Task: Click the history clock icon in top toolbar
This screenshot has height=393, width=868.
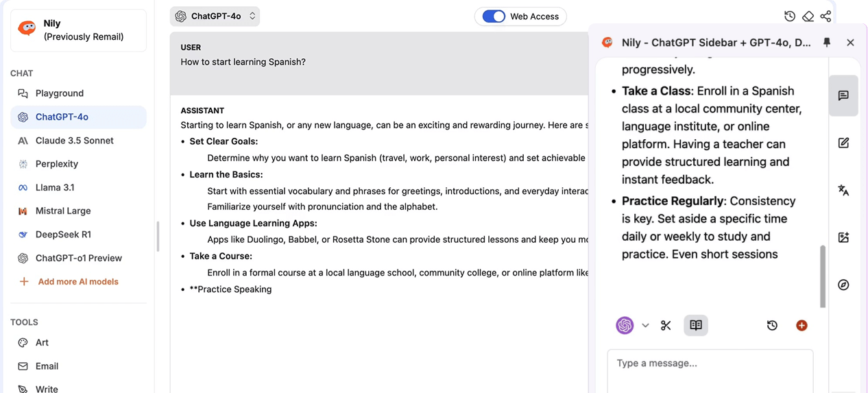Action: coord(790,16)
